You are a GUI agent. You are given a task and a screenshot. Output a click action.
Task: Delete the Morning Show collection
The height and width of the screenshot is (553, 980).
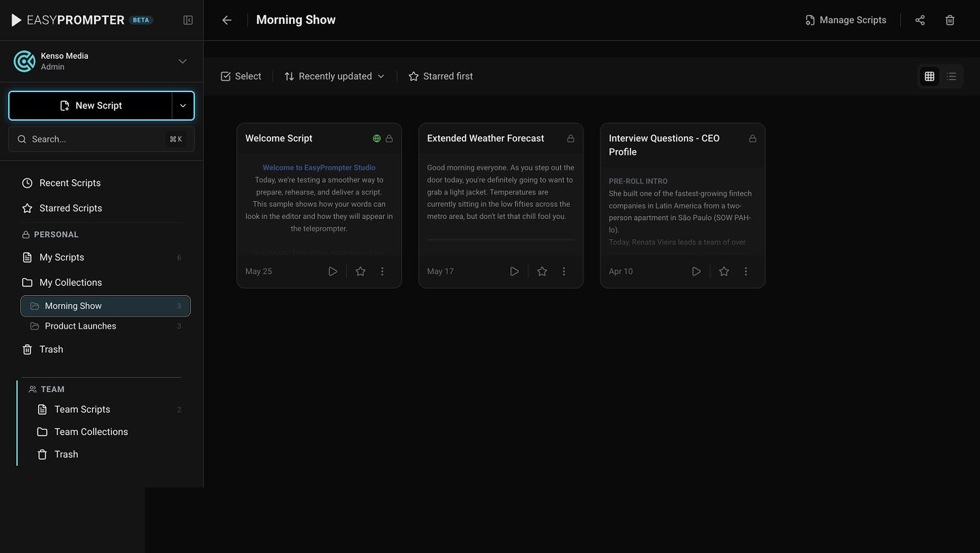coord(950,20)
